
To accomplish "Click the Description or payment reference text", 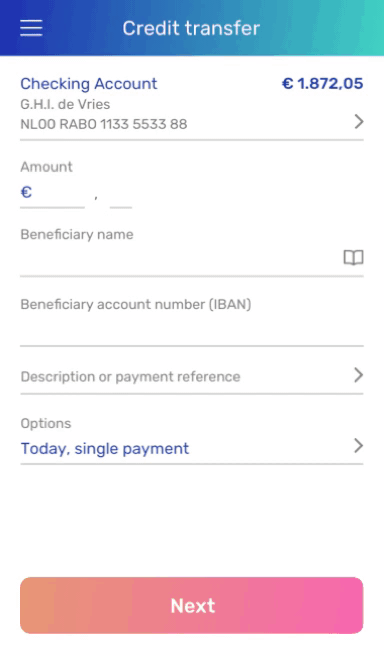I will (x=131, y=377).
